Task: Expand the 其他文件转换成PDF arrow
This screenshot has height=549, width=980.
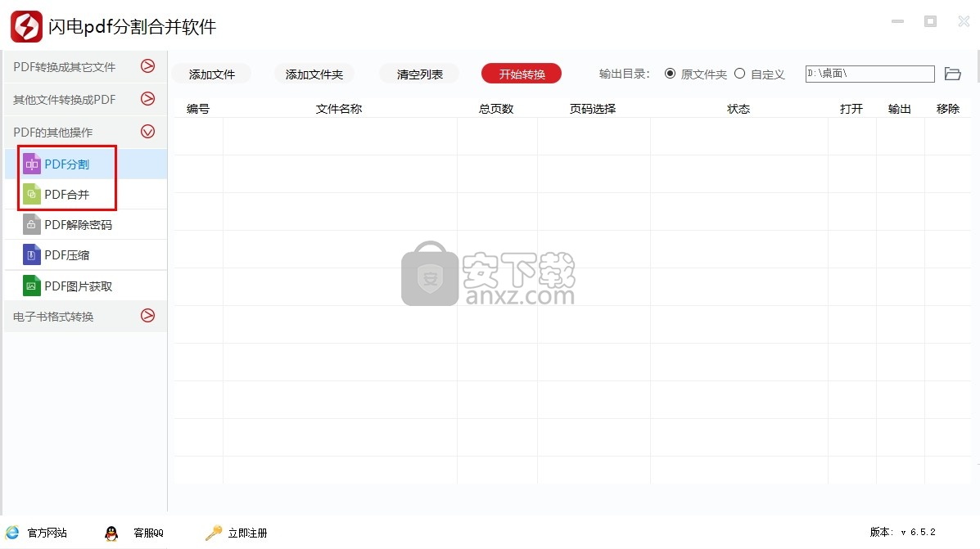Action: (x=147, y=99)
